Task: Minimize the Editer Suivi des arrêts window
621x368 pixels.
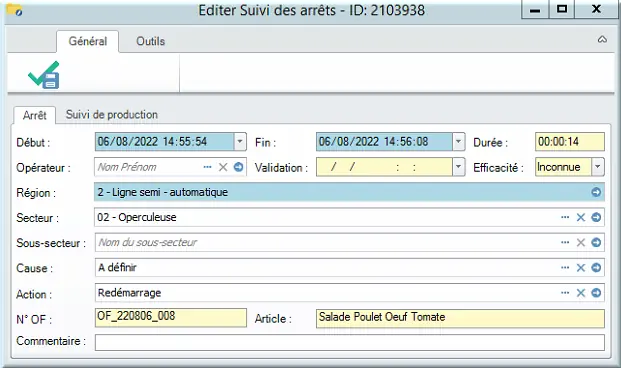Action: 535,10
